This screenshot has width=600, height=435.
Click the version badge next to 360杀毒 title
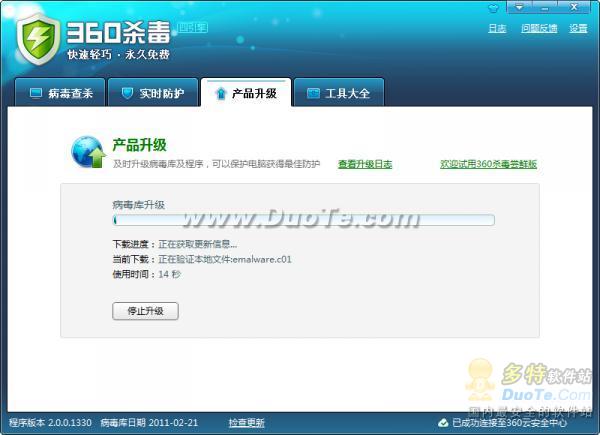[193, 28]
